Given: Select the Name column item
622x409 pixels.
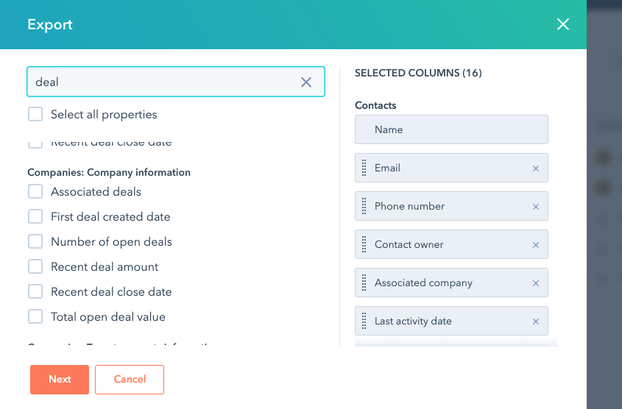Looking at the screenshot, I should [451, 129].
